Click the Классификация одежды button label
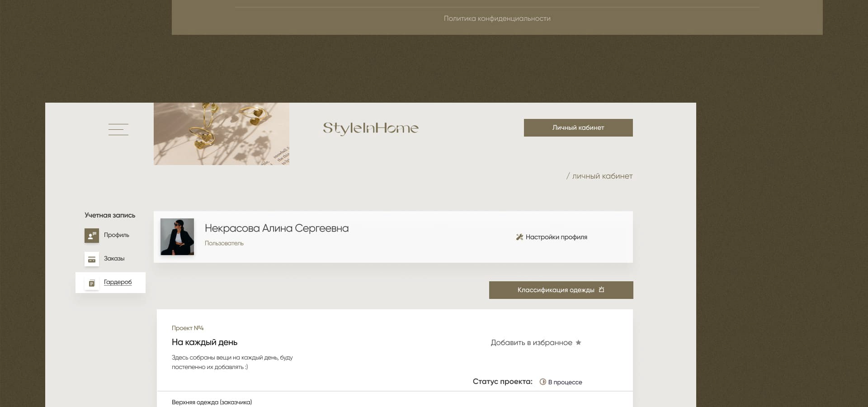This screenshot has height=407, width=868. coord(556,290)
